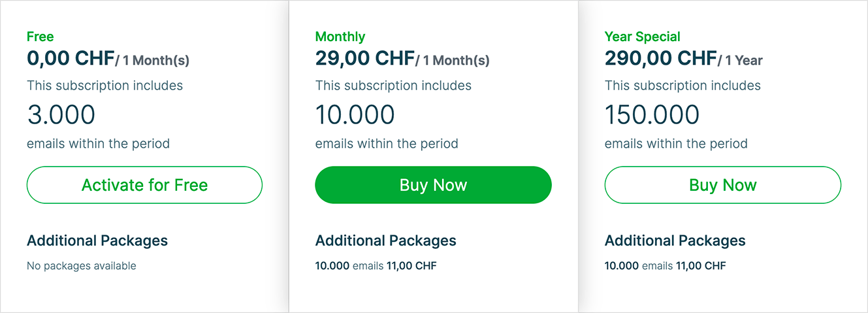Click the 3.000 emails count
Viewport: 868px width, 313px height.
(x=61, y=115)
